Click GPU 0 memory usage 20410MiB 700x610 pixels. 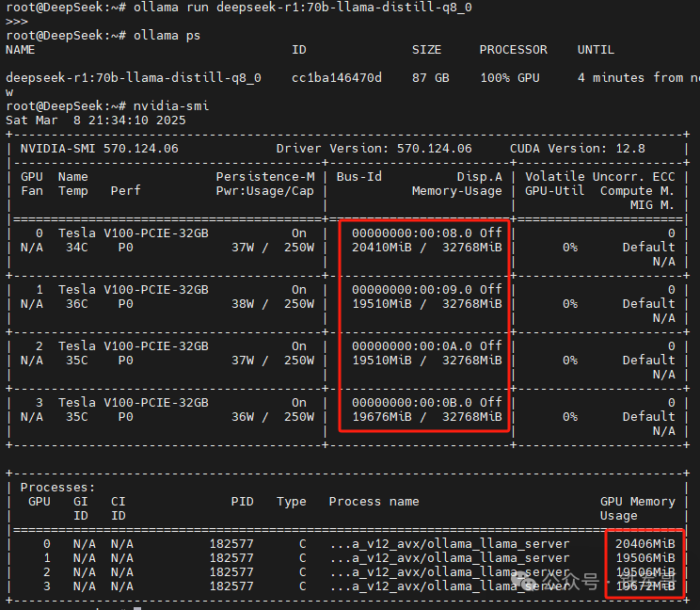coord(382,247)
